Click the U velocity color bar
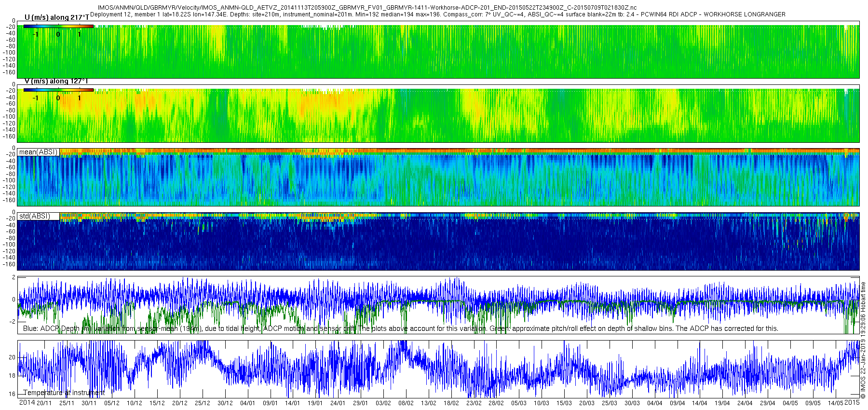Image resolution: width=868 pixels, height=410 pixels. point(58,26)
